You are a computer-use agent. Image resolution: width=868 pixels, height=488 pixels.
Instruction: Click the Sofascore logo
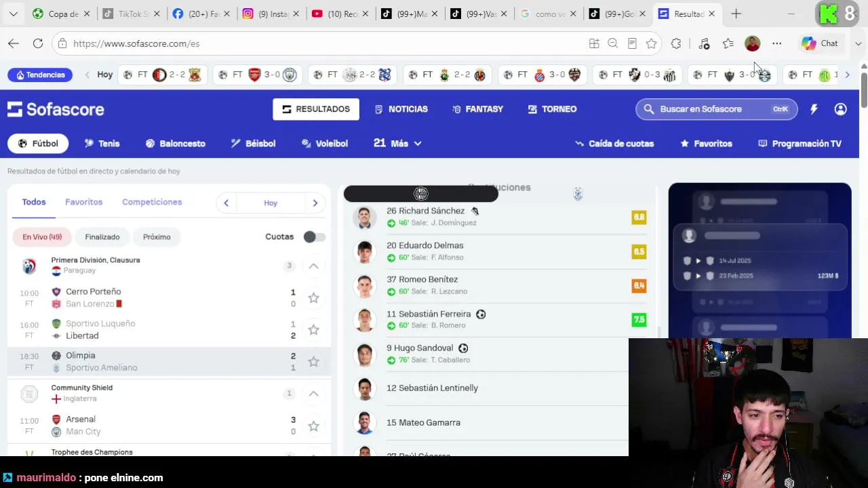click(x=56, y=109)
